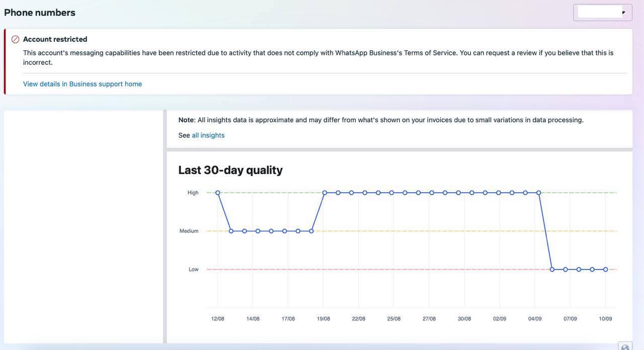This screenshot has height=350, width=644.
Task: Click the 10/09 date label on x-axis
Action: [605, 319]
